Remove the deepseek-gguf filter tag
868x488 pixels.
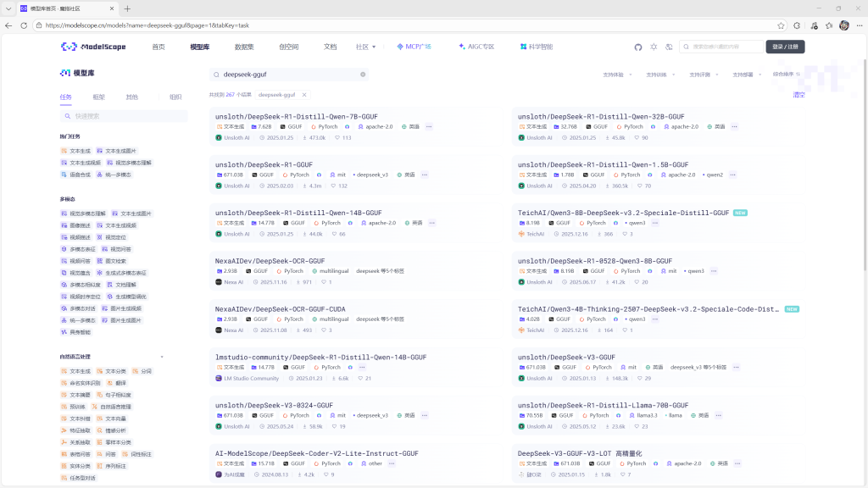(x=304, y=95)
